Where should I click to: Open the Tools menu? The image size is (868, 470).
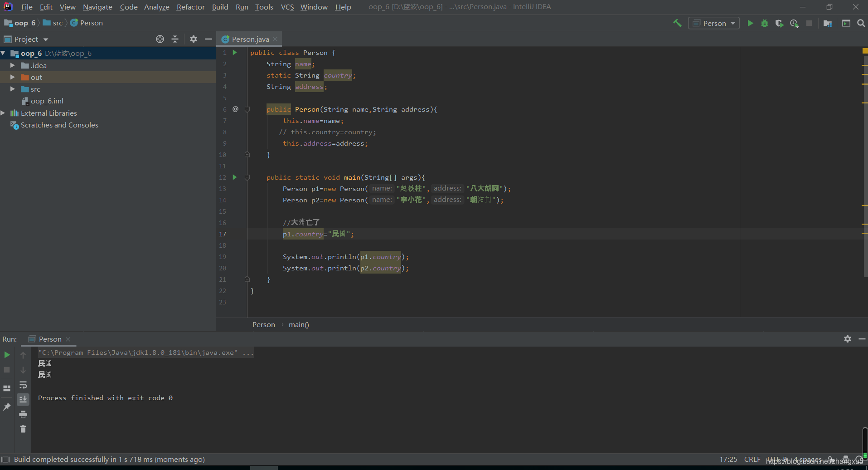point(264,7)
